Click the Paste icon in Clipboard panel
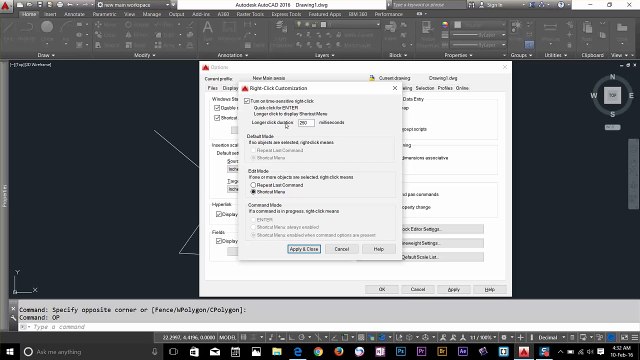This screenshot has width=640, height=360. pos(587,28)
